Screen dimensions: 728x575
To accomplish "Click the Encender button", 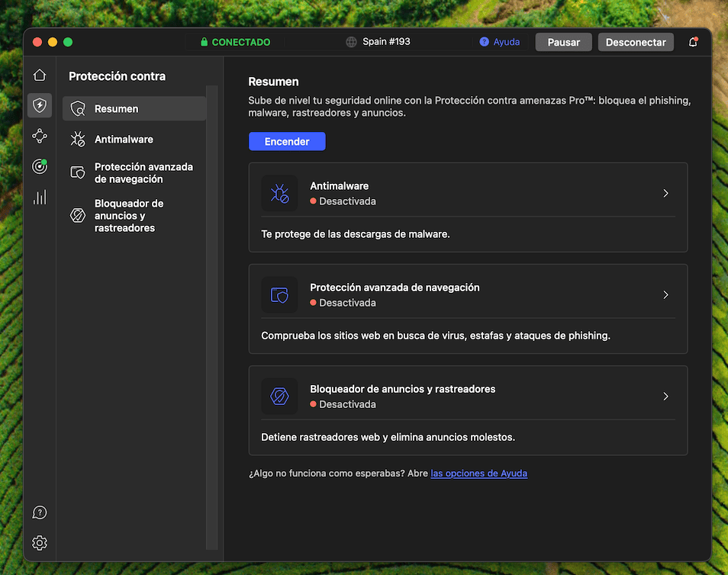I will 287,142.
